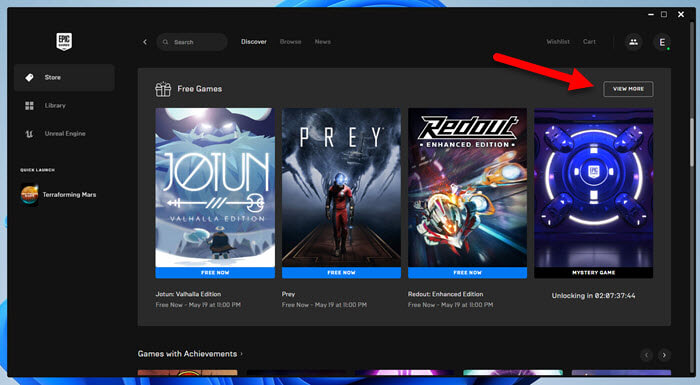Click the Redout: Enhanced Edition title text
The width and height of the screenshot is (700, 385).
coord(446,294)
